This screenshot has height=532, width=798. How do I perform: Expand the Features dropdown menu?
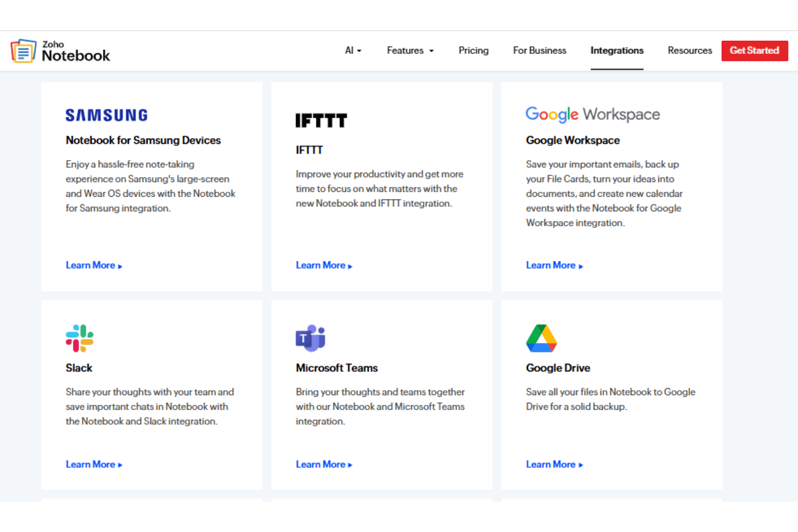coord(410,50)
